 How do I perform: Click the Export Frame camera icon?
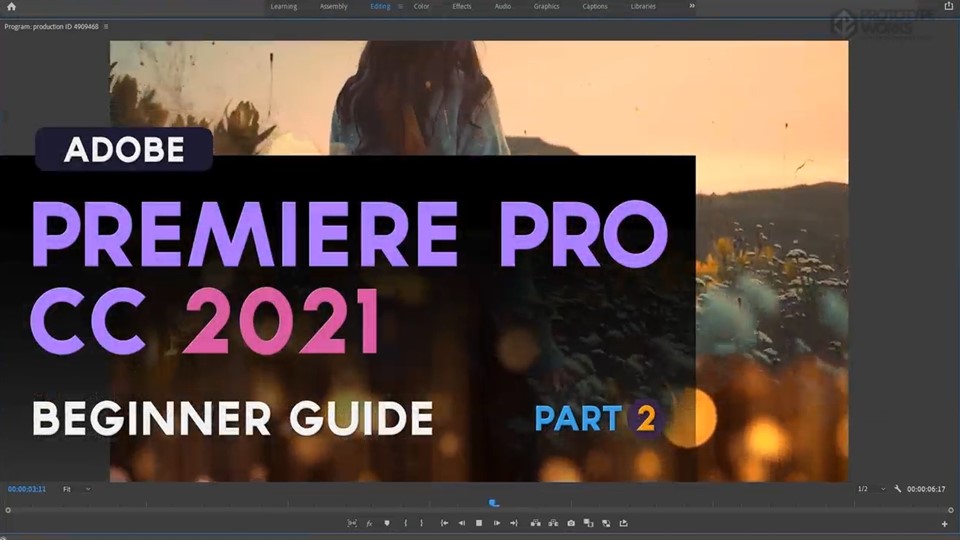571,523
